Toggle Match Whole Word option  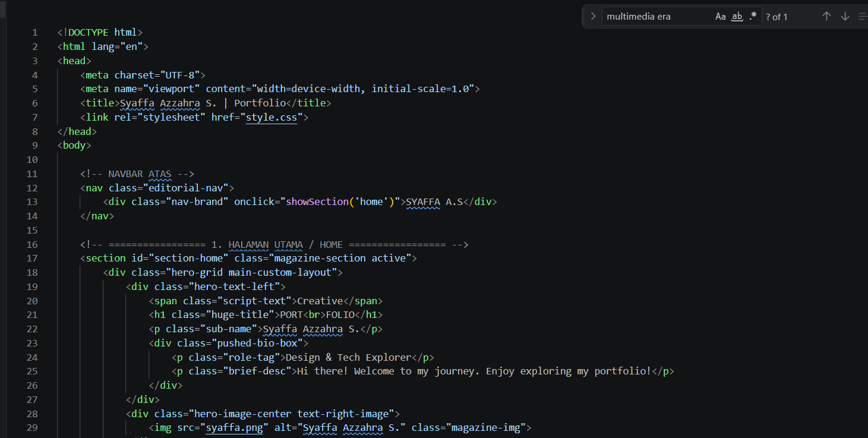pos(737,17)
